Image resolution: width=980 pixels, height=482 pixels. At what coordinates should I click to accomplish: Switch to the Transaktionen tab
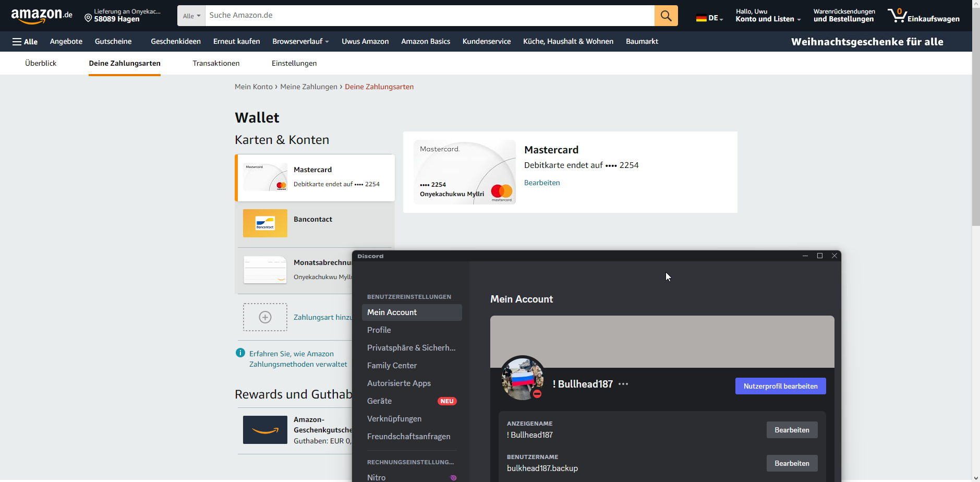tap(216, 63)
